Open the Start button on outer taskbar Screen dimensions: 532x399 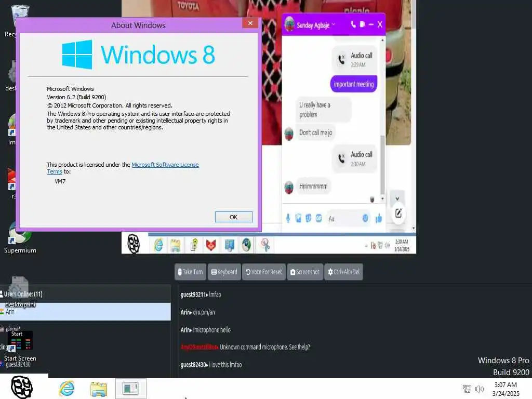[22, 387]
